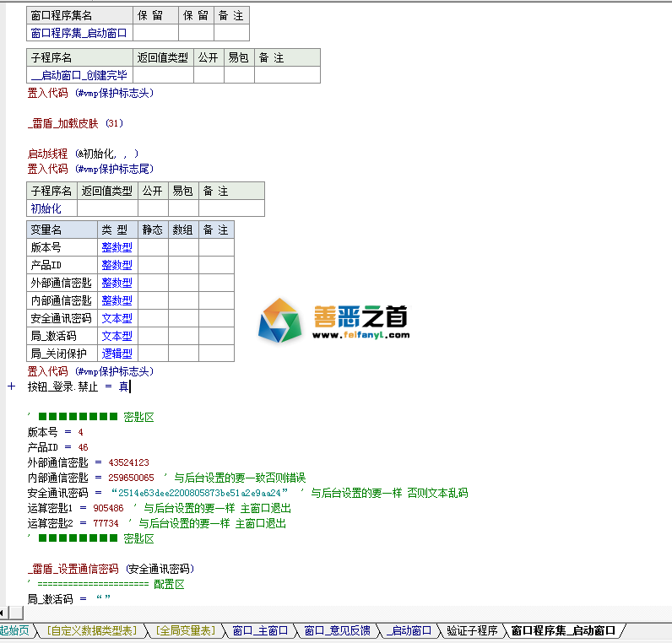The height and width of the screenshot is (643, 672).
Task: Click the 备注 cell for 外部通信密匙 variable
Action: point(215,283)
